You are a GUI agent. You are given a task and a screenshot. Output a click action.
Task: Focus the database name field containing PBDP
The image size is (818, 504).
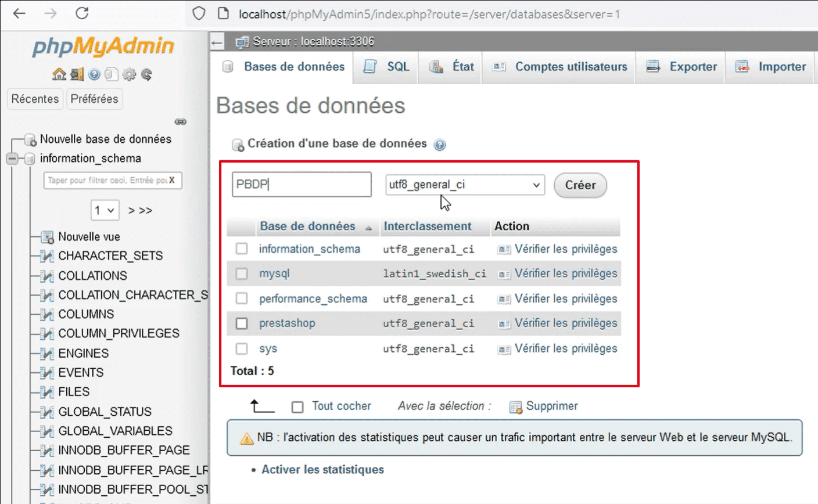302,185
